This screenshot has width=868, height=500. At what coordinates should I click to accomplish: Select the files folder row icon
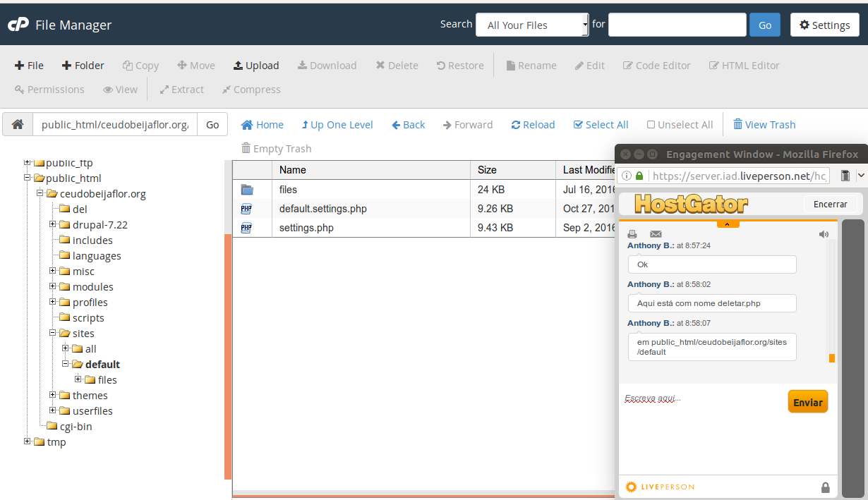pyautogui.click(x=247, y=190)
